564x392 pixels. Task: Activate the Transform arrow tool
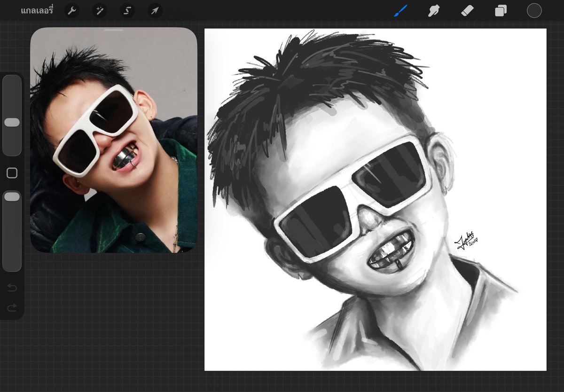point(155,10)
